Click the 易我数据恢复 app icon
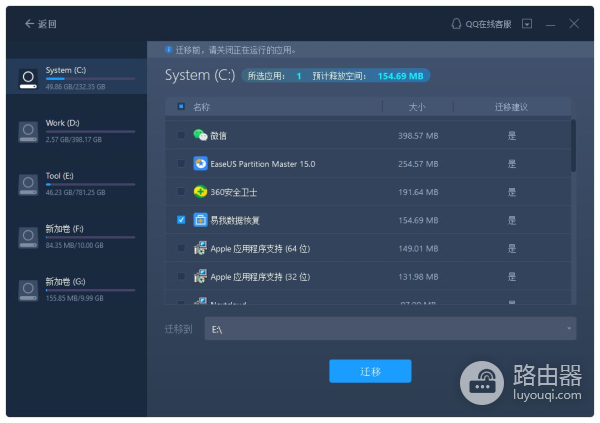This screenshot has width=600, height=423. tap(200, 220)
